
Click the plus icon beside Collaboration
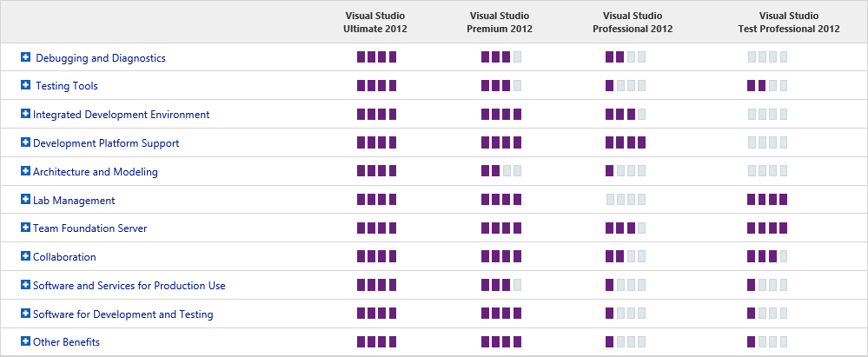(x=25, y=256)
